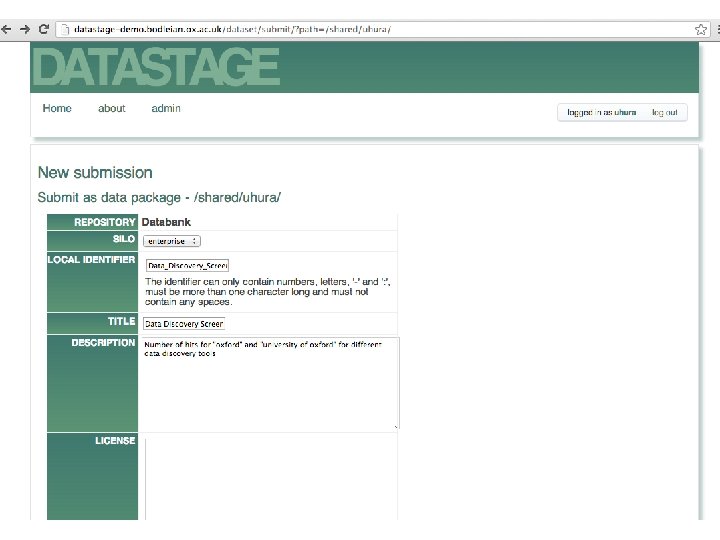The width and height of the screenshot is (720, 540).
Task: Click the page icon in the address bar
Action: point(65,29)
